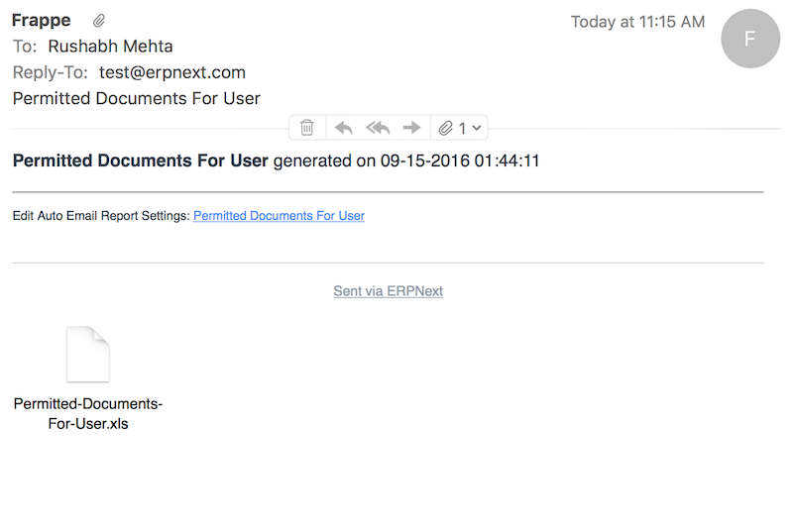The height and width of the screenshot is (532, 793).
Task: Click the paperclip icon beside Frappe
Action: tap(98, 21)
